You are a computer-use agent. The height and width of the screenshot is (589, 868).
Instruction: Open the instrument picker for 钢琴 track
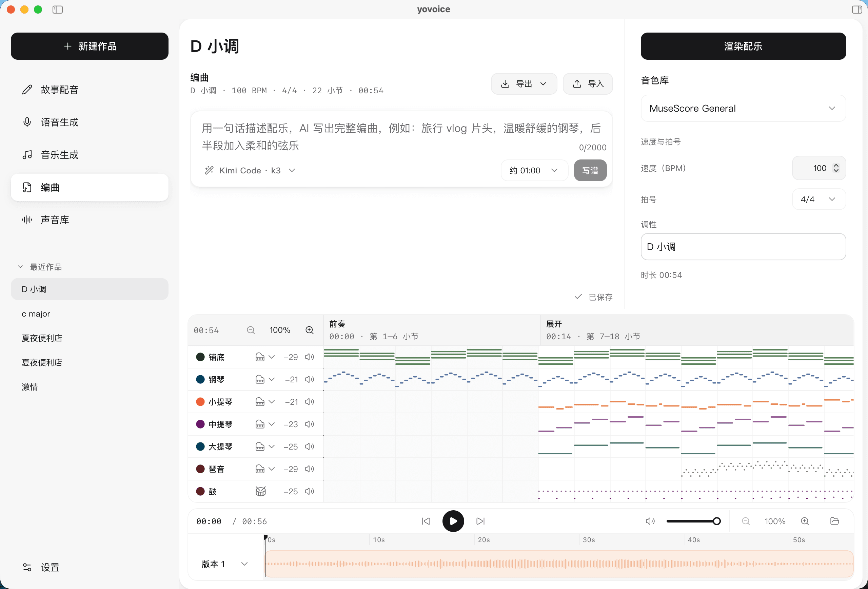(x=265, y=379)
